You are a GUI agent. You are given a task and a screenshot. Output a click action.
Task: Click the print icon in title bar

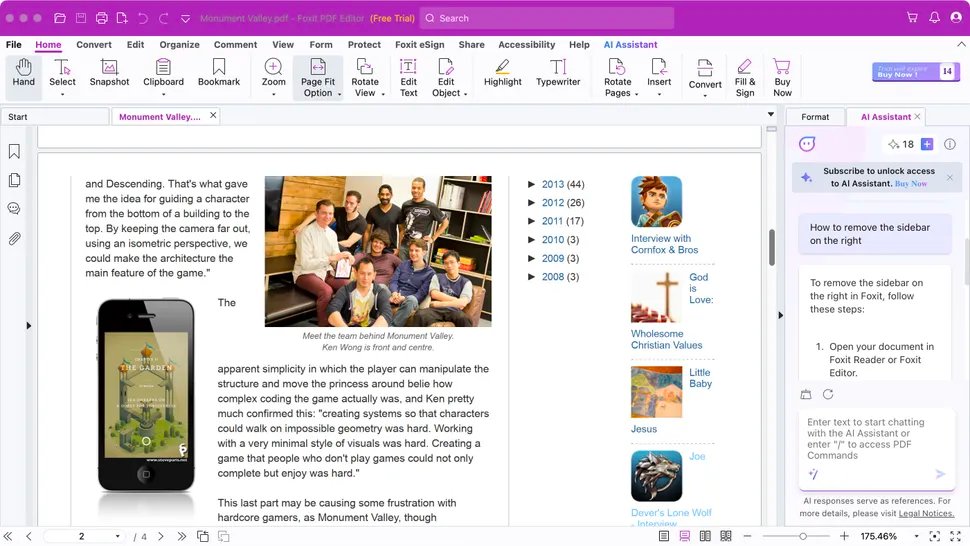point(101,18)
